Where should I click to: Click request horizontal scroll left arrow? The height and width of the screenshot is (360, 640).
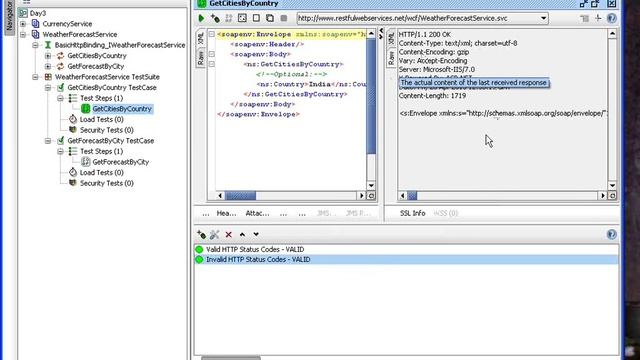220,196
